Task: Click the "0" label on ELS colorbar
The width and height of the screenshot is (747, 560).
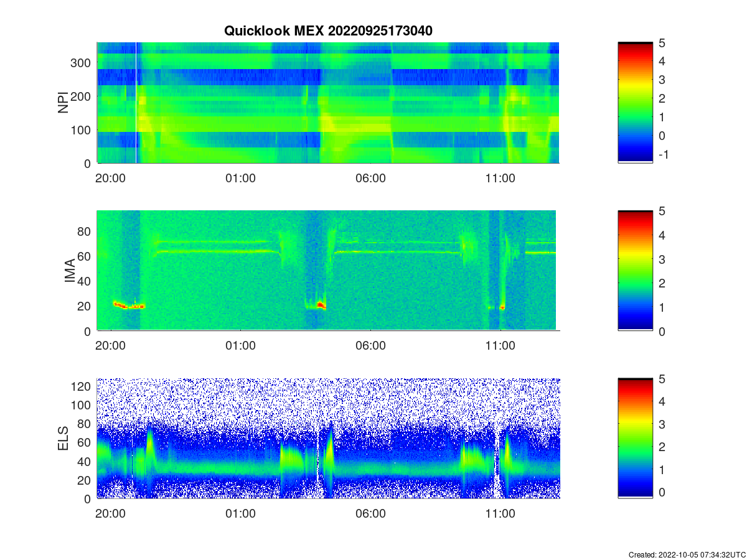Action: click(662, 492)
